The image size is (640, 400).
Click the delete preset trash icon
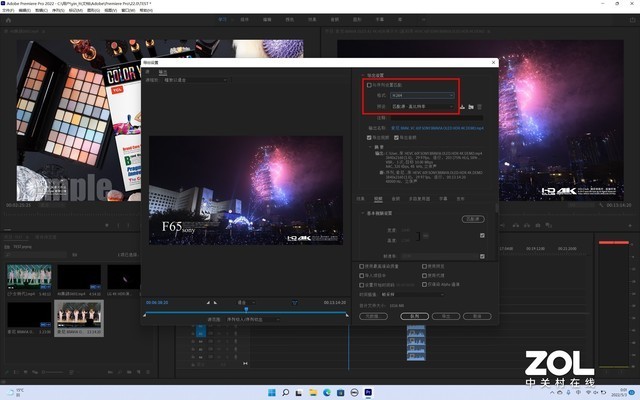480,106
